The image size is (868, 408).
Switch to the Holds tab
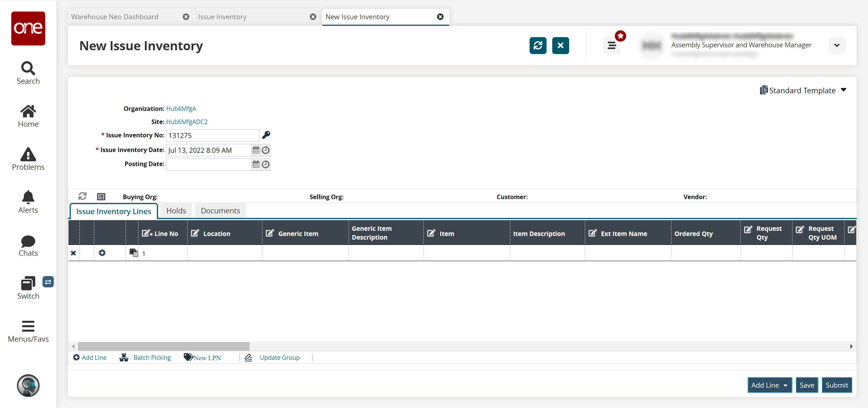point(176,211)
